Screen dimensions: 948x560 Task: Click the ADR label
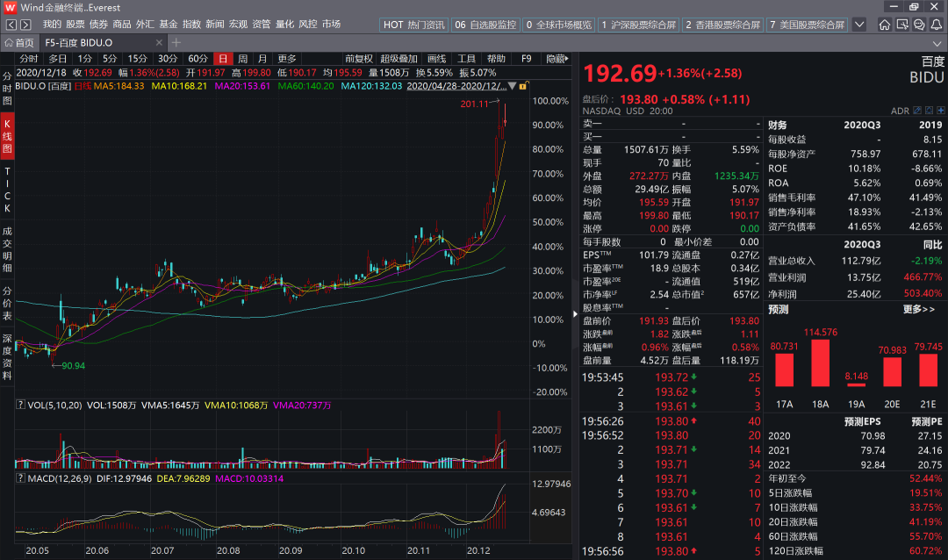(900, 111)
